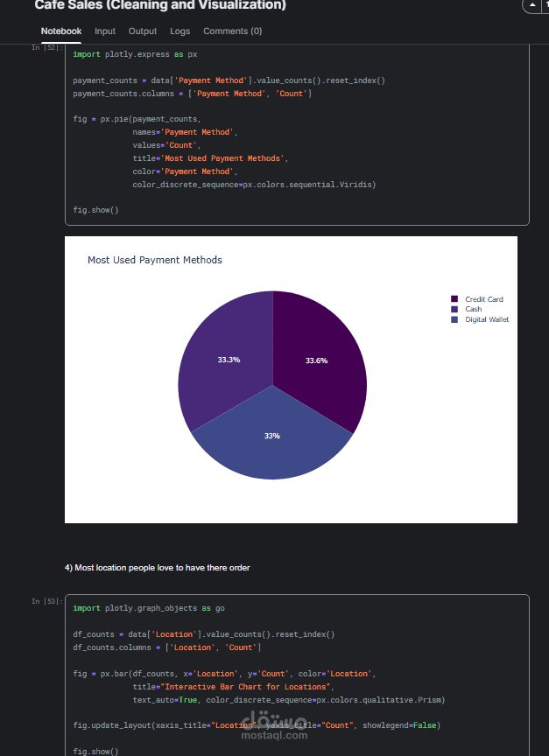Click the Cafe Sales notebook title

pos(160,6)
